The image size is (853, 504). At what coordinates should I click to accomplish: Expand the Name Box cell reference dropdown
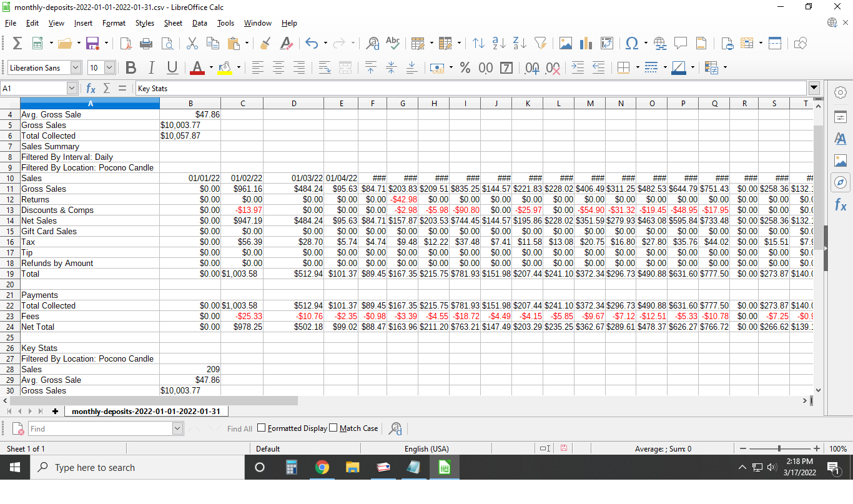coord(72,89)
